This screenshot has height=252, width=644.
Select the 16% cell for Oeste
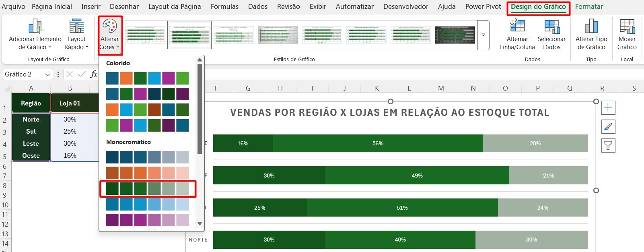coord(70,155)
